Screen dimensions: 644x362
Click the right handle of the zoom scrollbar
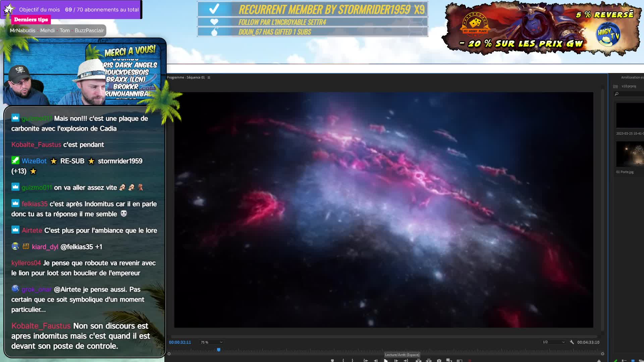pos(602,354)
